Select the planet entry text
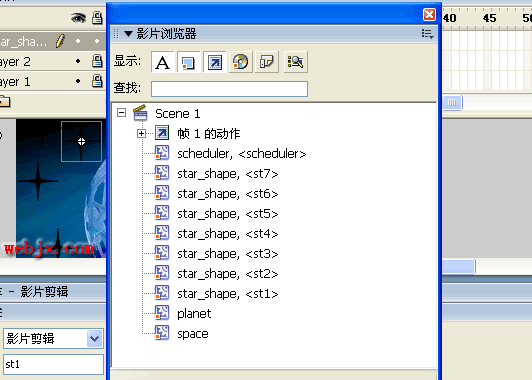Viewport: 532px width, 380px height. (194, 314)
